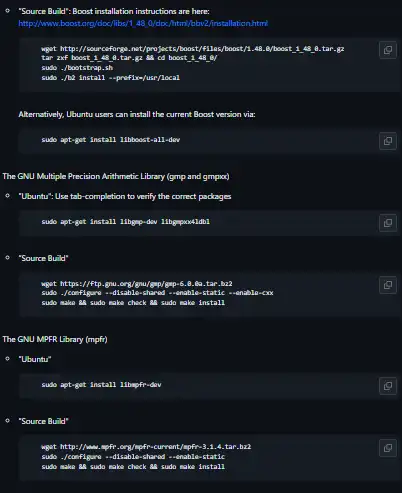Copy the libboost-all-dev install command
This screenshot has height=493, width=402.
pyautogui.click(x=388, y=141)
